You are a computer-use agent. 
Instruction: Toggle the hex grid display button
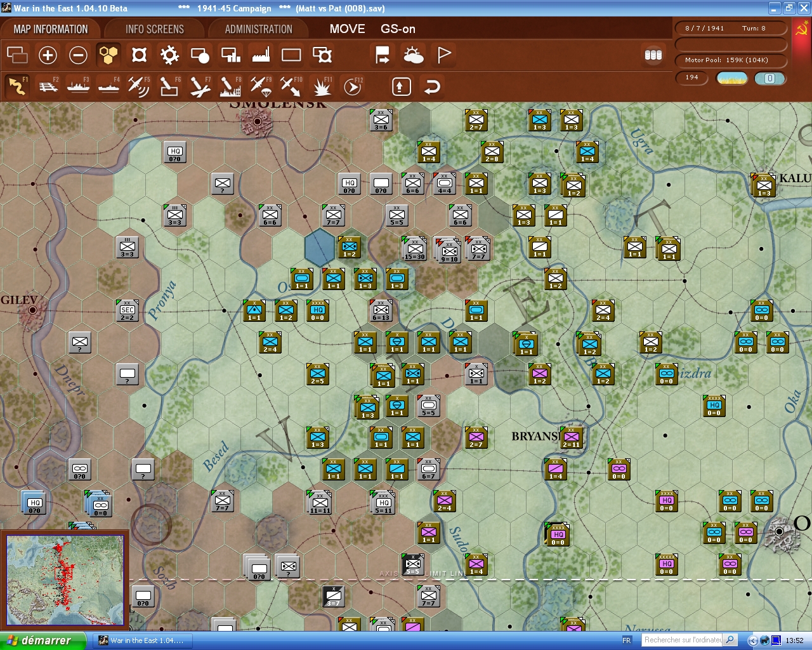pyautogui.click(x=108, y=55)
